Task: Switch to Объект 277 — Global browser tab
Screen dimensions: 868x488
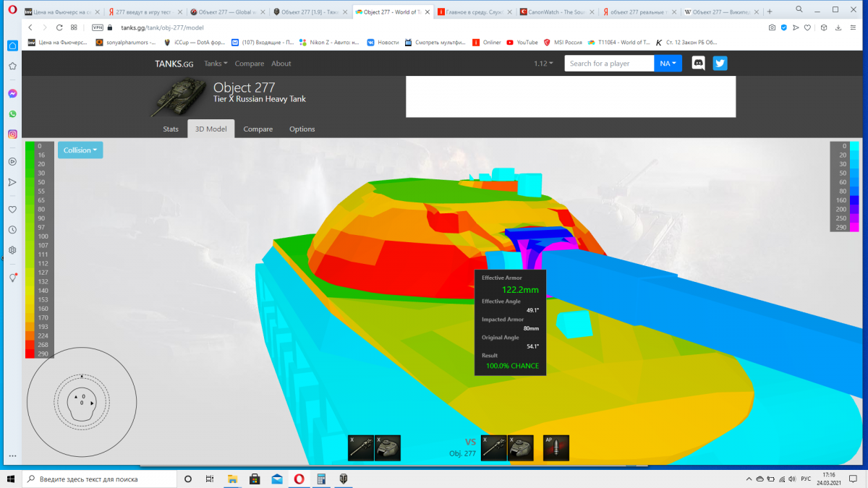Action: (x=229, y=12)
